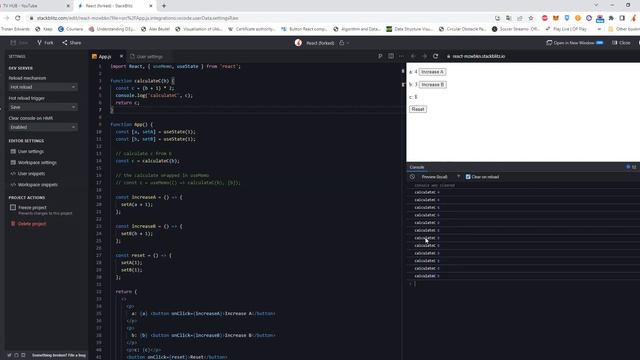Click the Reset button in preview
The image size is (640, 360).
(418, 109)
